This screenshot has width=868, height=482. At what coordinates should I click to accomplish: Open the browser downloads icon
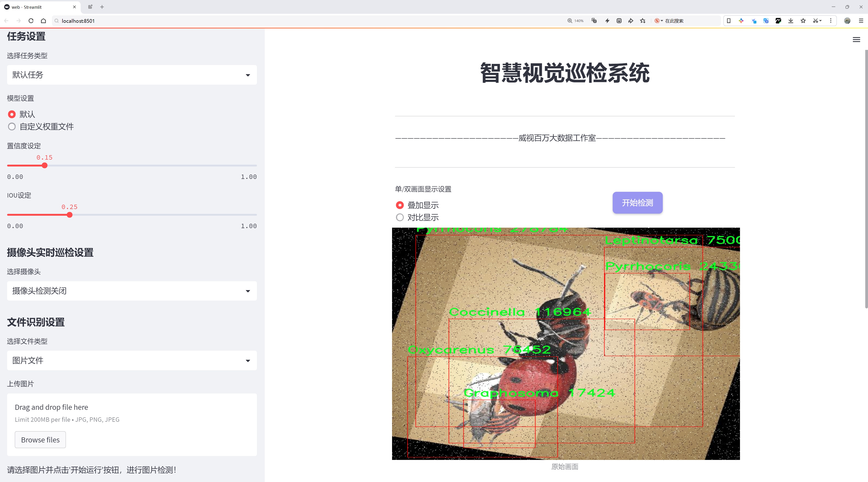(x=791, y=20)
